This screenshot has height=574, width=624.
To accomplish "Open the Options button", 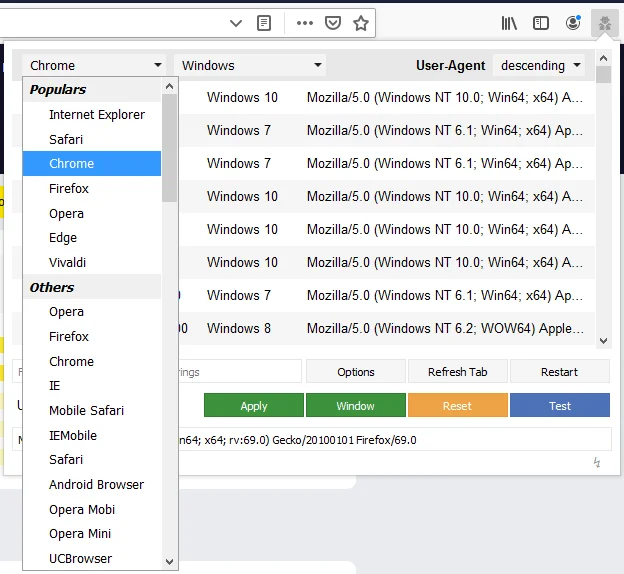I will click(x=356, y=372).
